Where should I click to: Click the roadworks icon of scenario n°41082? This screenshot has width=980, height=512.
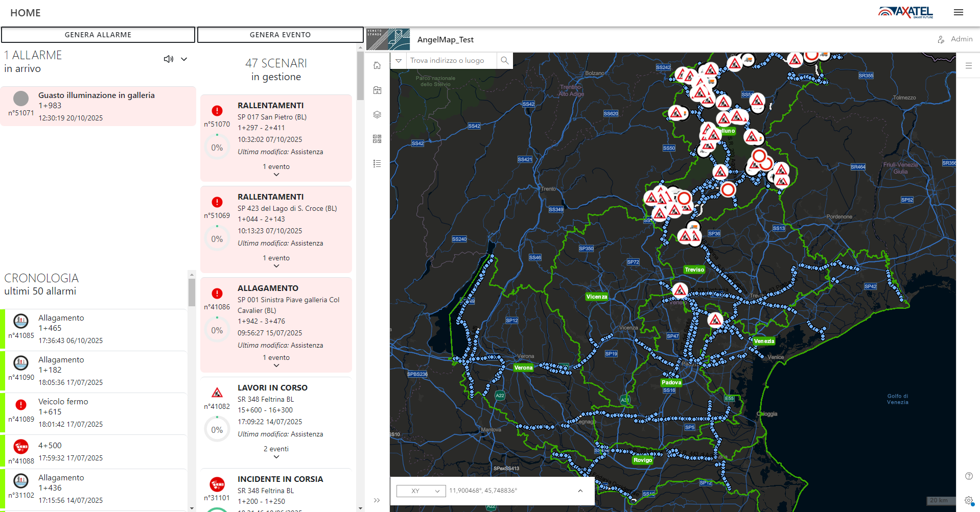click(217, 393)
